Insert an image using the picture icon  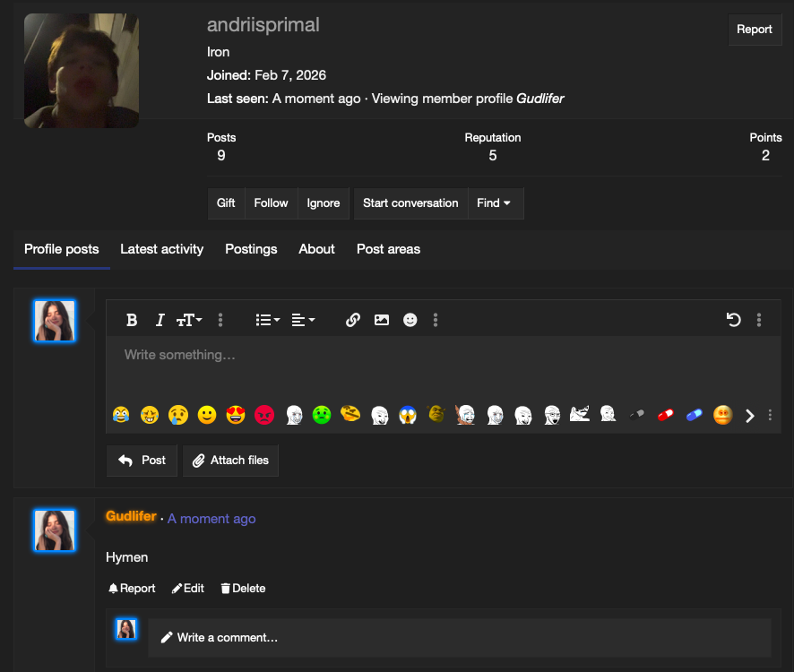point(381,320)
